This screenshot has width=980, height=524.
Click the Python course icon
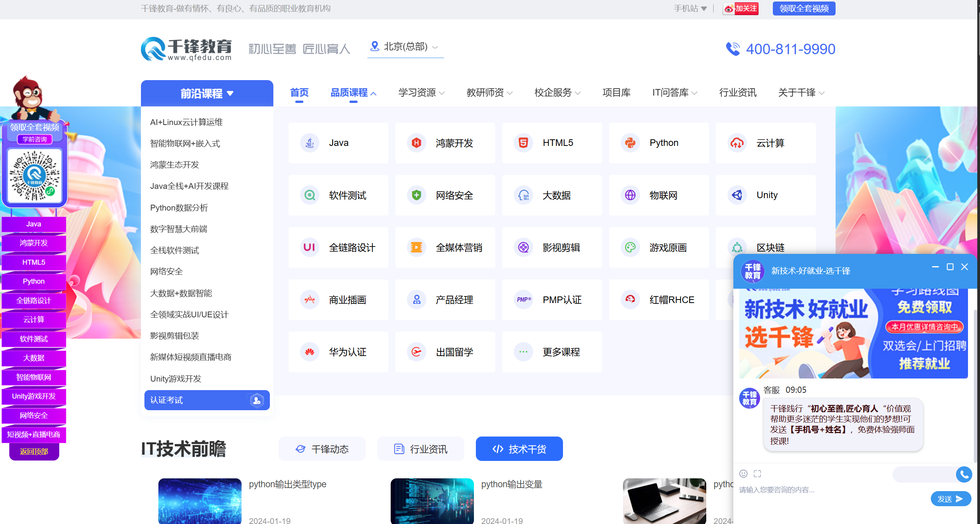tap(630, 143)
